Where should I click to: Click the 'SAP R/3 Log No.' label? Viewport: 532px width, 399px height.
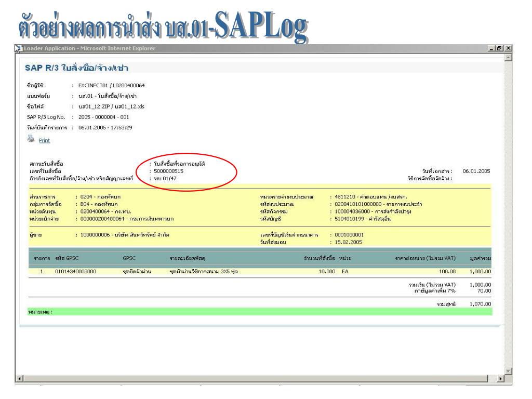pos(46,117)
